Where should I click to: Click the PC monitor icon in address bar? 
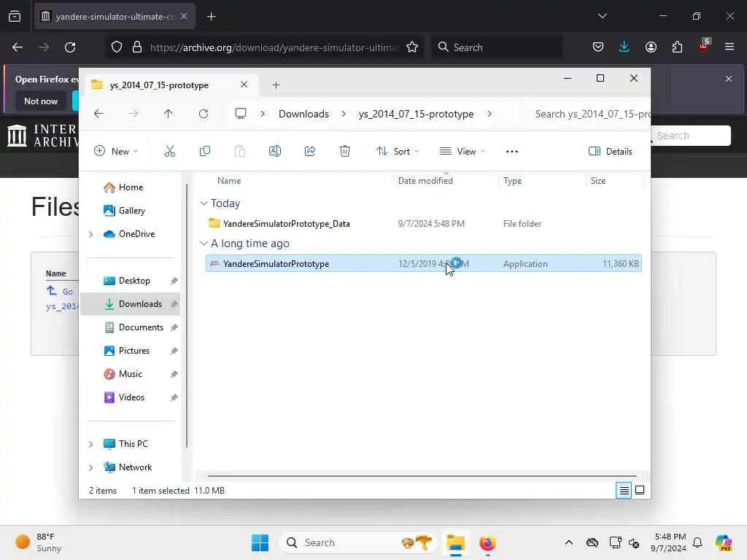tap(241, 114)
